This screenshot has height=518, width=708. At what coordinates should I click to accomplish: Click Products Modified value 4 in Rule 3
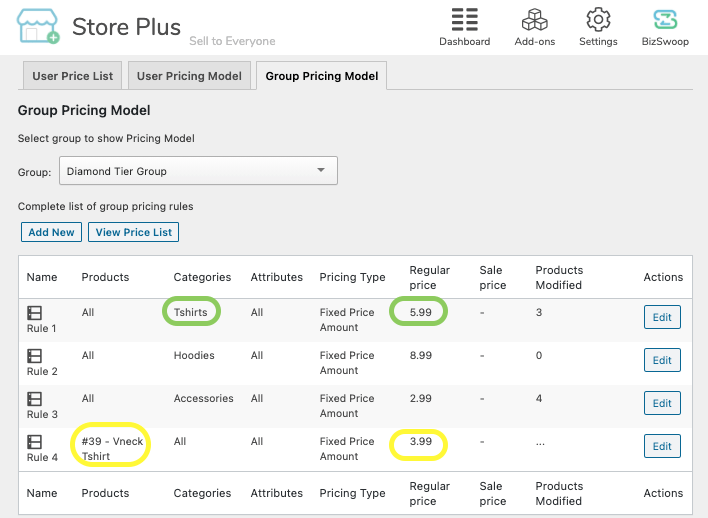click(539, 398)
